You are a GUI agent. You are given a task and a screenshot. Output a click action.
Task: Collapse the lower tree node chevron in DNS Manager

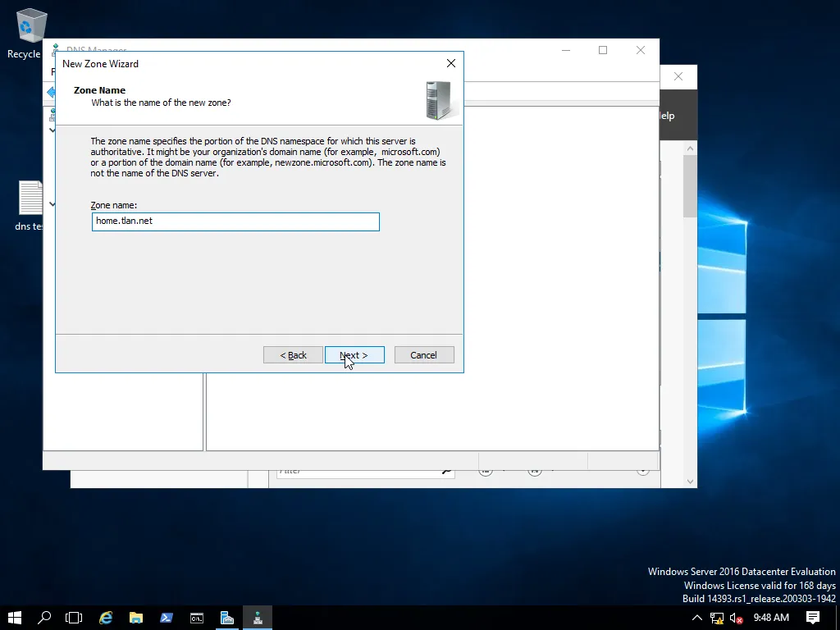tap(52, 204)
